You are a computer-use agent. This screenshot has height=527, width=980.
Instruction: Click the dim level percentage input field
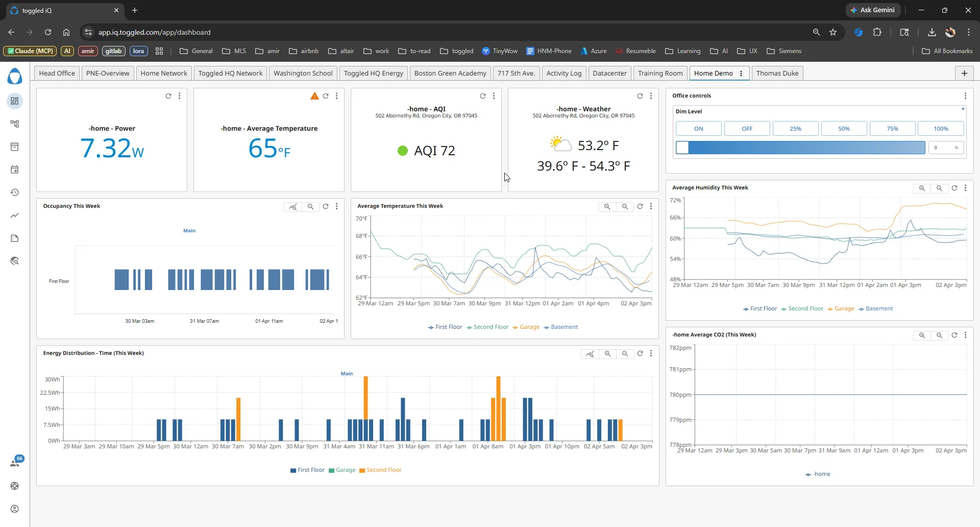[946, 148]
